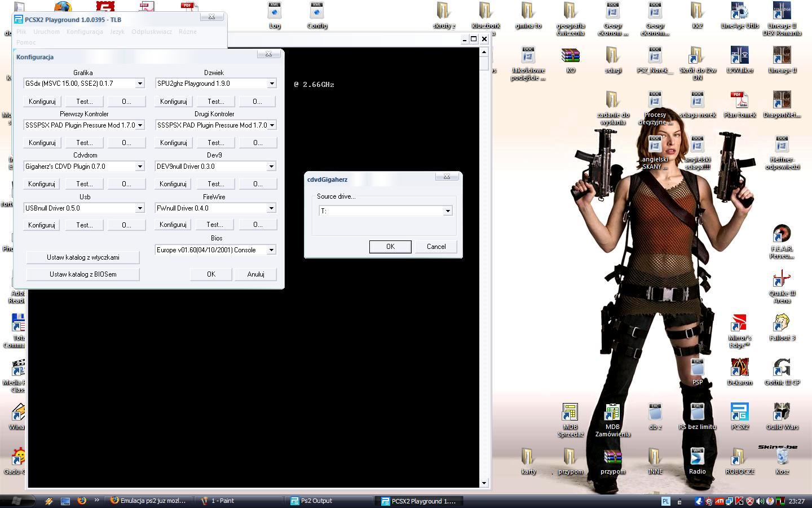Image resolution: width=812 pixels, height=508 pixels.
Task: Launch Lineage II DEX Romania shortcut
Action: [x=782, y=19]
